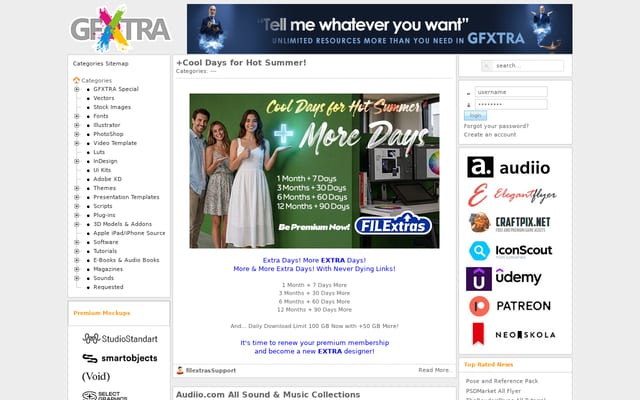Open filextrasSupport author profile link
640x400 pixels.
(x=211, y=371)
